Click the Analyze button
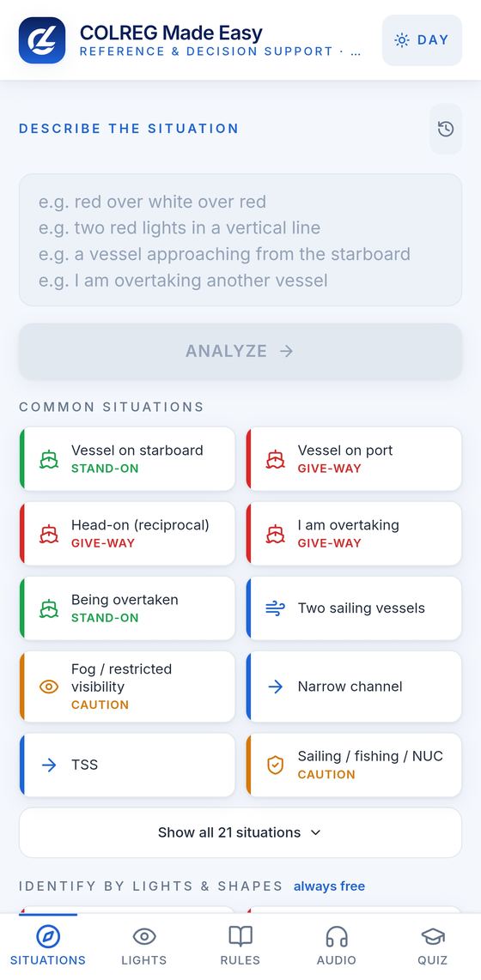 coord(240,351)
